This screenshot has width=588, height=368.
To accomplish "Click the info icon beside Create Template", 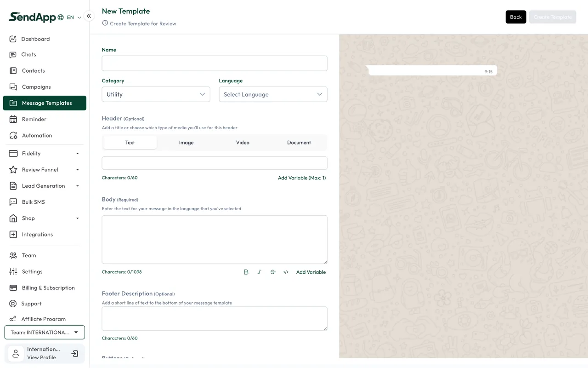I will coord(105,23).
